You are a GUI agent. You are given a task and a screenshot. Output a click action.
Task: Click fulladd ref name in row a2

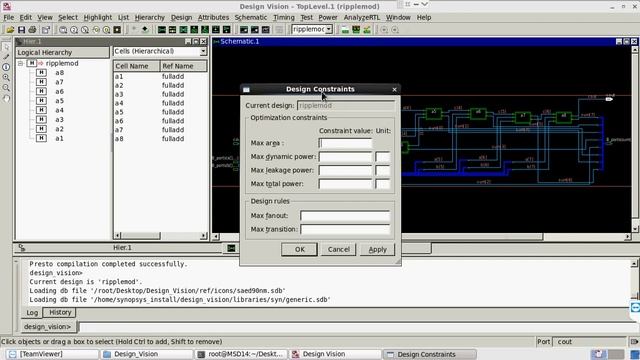pyautogui.click(x=173, y=85)
